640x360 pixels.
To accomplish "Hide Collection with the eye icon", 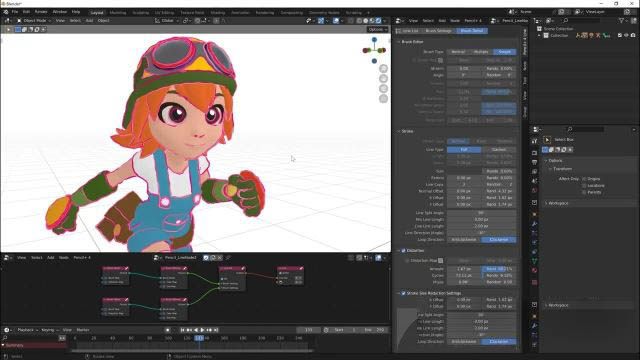I will [x=627, y=36].
